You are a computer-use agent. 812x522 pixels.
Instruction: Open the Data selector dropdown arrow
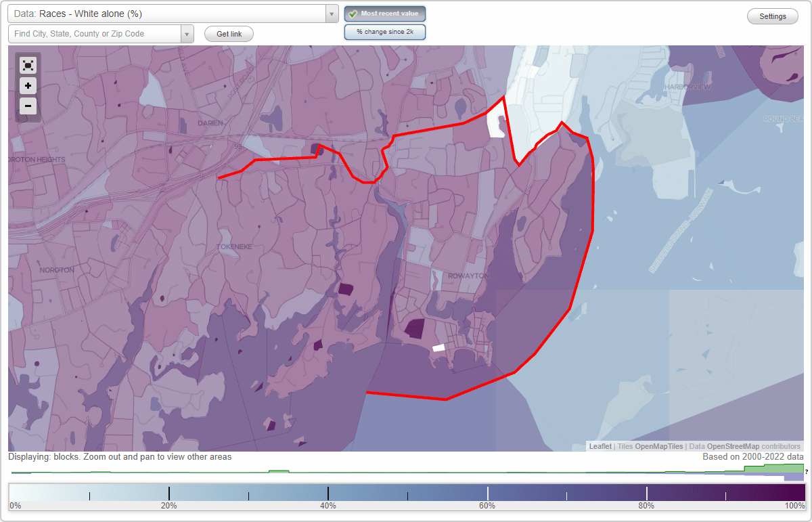coord(332,14)
